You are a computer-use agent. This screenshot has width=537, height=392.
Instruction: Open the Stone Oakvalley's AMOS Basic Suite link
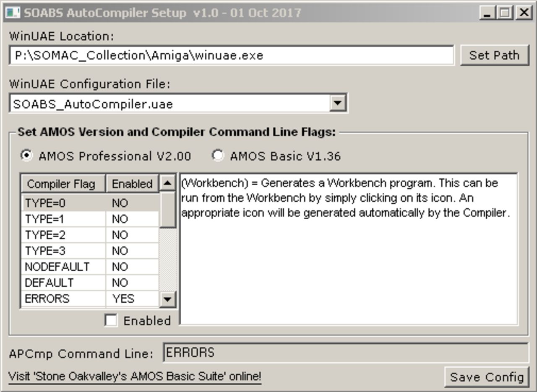[x=135, y=376]
